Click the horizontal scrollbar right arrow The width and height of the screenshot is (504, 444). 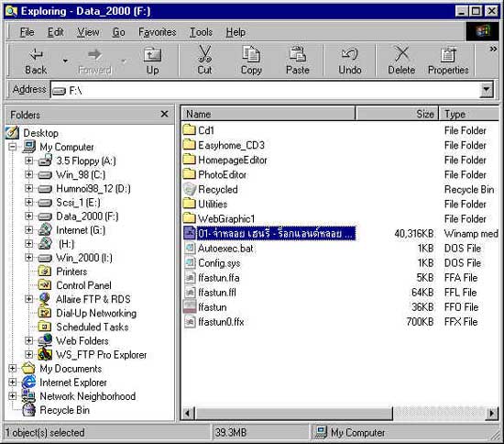pyautogui.click(x=491, y=413)
